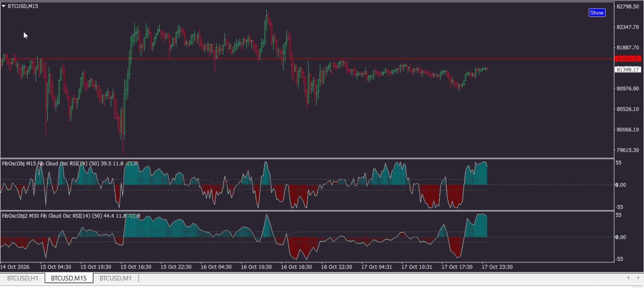
Task: Click the M15 oscillator 0.00 scale value
Action: tap(621, 184)
